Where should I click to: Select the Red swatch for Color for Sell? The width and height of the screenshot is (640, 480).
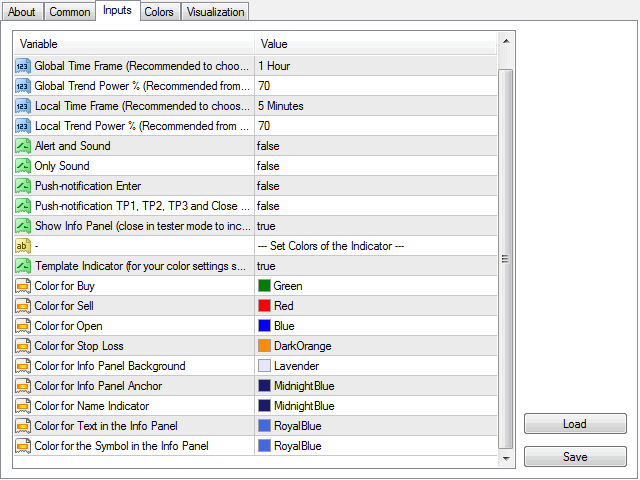pyautogui.click(x=264, y=306)
